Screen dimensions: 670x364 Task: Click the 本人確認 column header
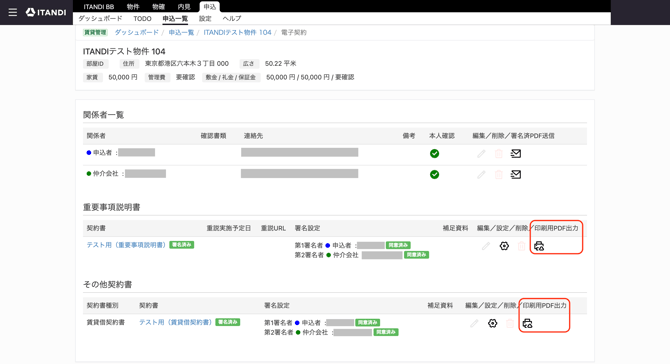coord(442,136)
